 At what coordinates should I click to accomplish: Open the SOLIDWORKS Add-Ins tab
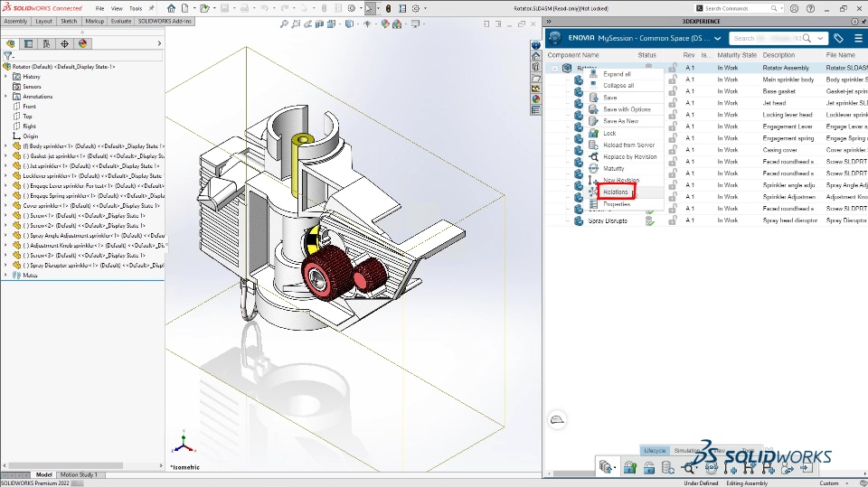coord(165,21)
